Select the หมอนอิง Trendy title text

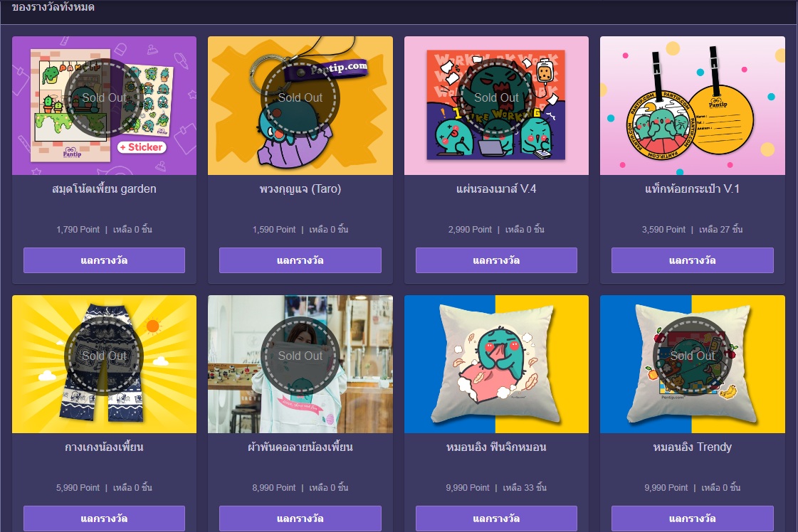tap(692, 447)
